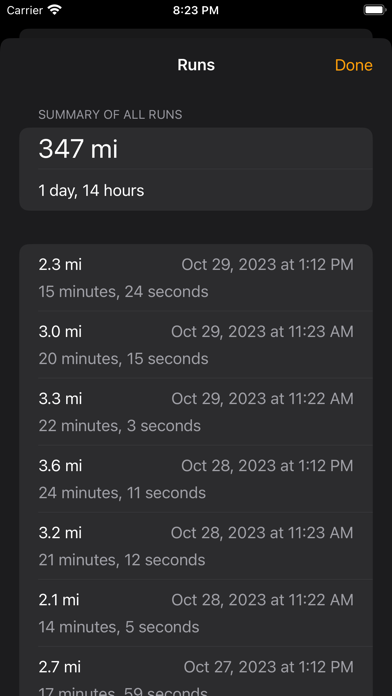This screenshot has height=696, width=392.
Task: Tap the Done button
Action: pos(353,65)
